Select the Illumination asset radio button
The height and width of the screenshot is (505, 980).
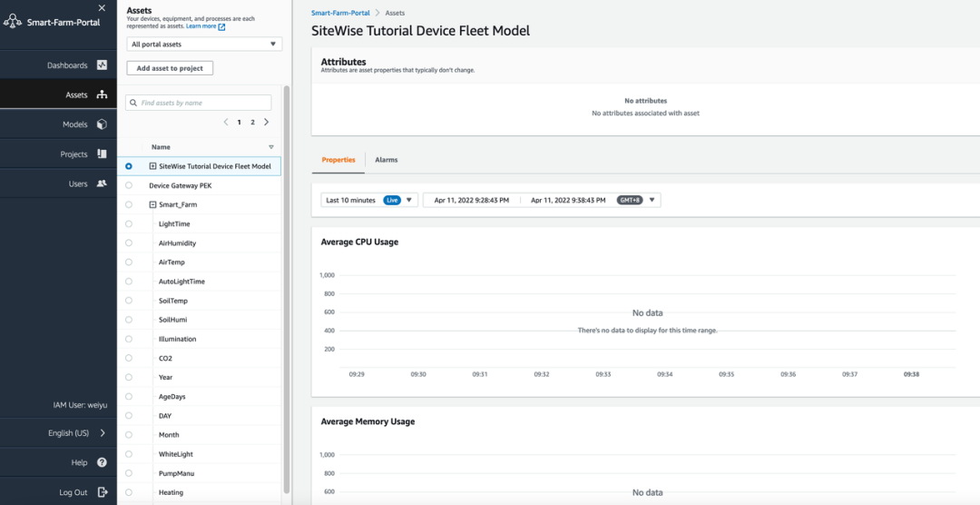pyautogui.click(x=129, y=339)
